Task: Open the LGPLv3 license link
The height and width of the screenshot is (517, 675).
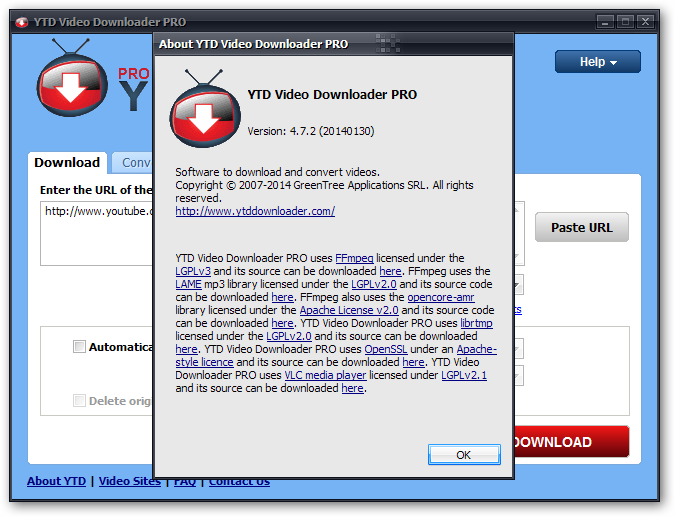Action: tap(193, 271)
